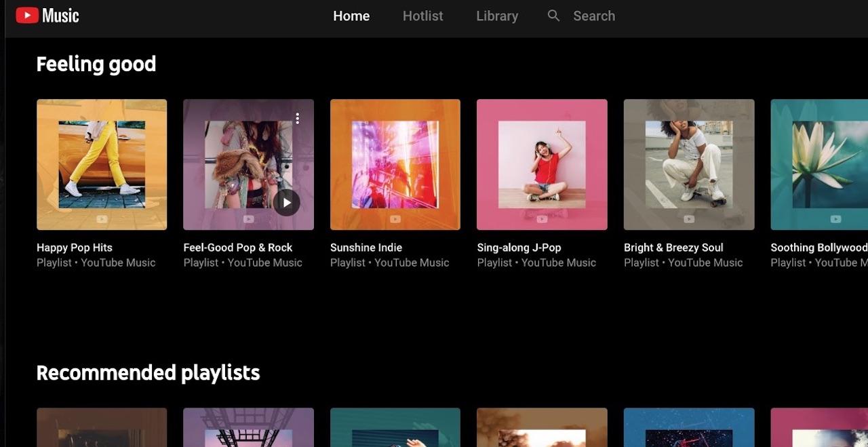Open the Happy Pop Hits thumbnail
868x447 pixels.
(102, 165)
